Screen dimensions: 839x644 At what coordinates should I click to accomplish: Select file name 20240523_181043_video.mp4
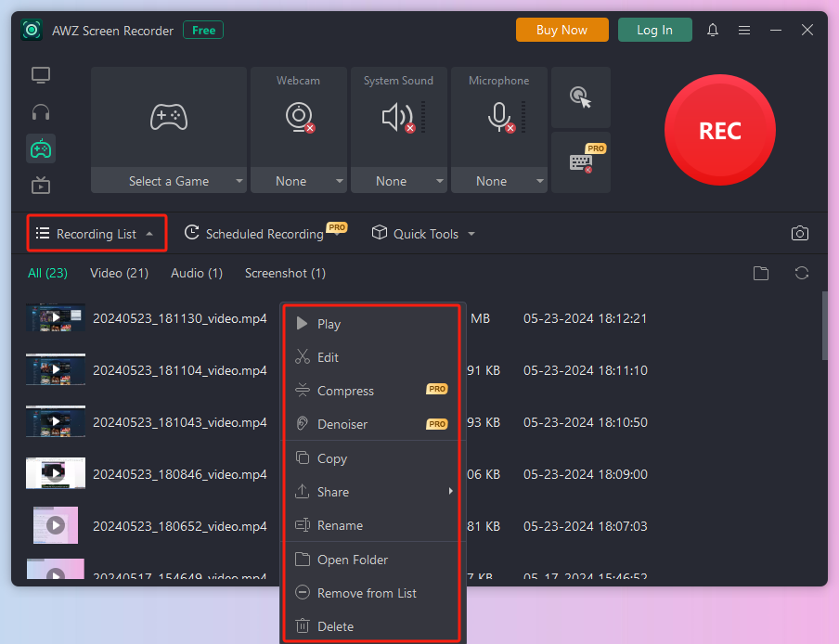180,422
